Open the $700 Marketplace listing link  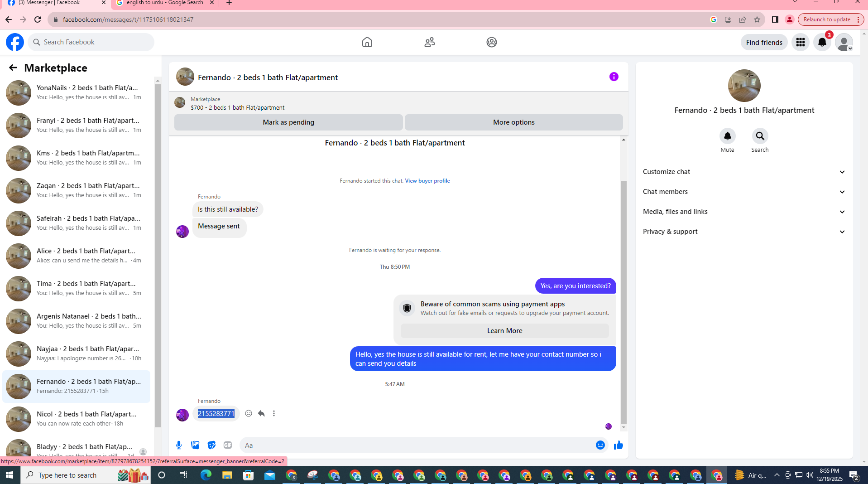237,108
